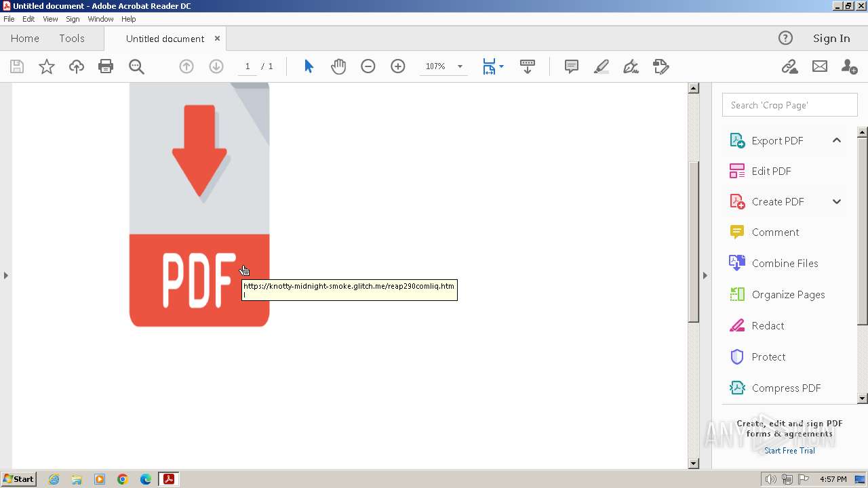The height and width of the screenshot is (488, 868).
Task: Activate the hand pan tool
Action: click(x=338, y=66)
